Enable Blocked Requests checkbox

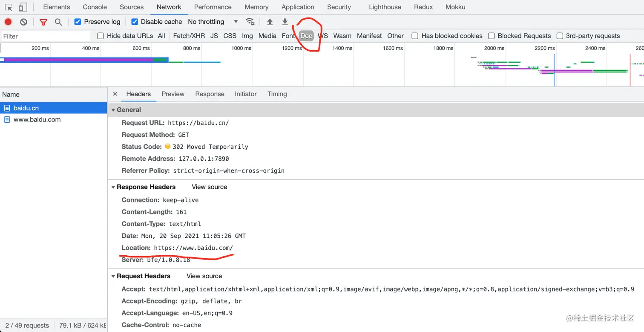(492, 36)
